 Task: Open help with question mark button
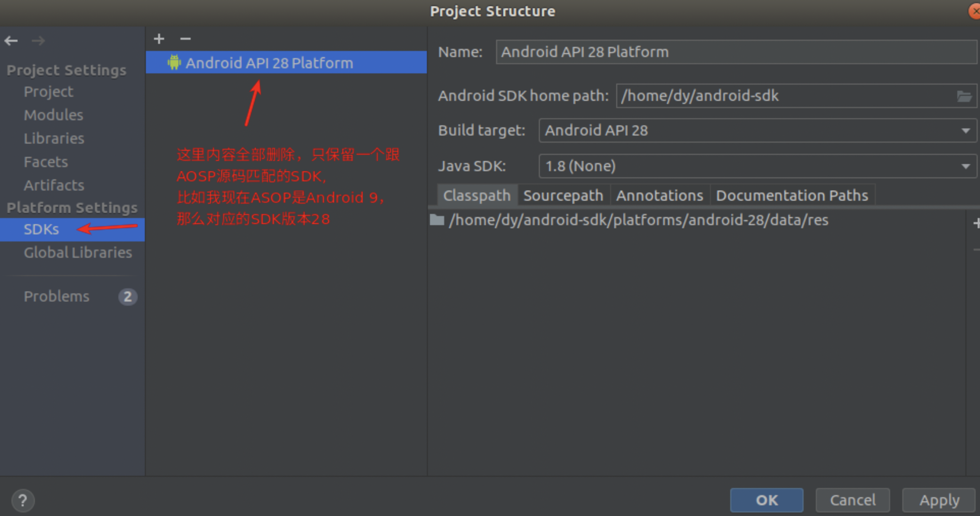(23, 500)
